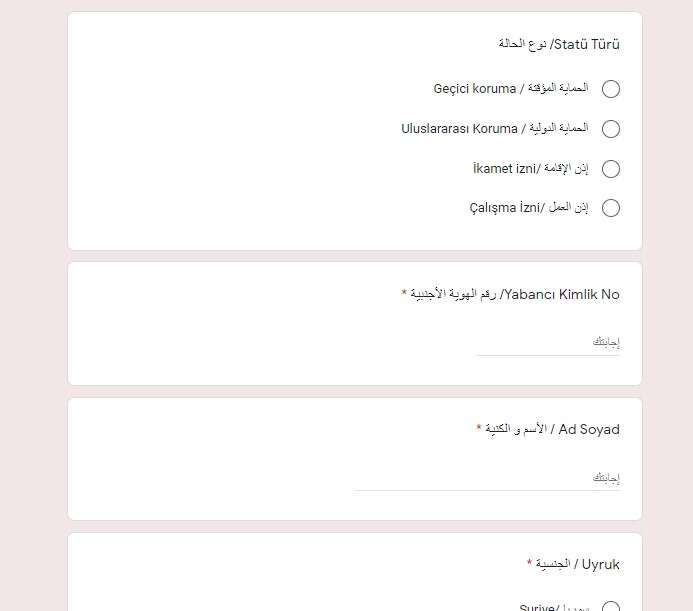Click required asterisk beside Ad Soyad
The width and height of the screenshot is (693, 611).
tap(479, 427)
